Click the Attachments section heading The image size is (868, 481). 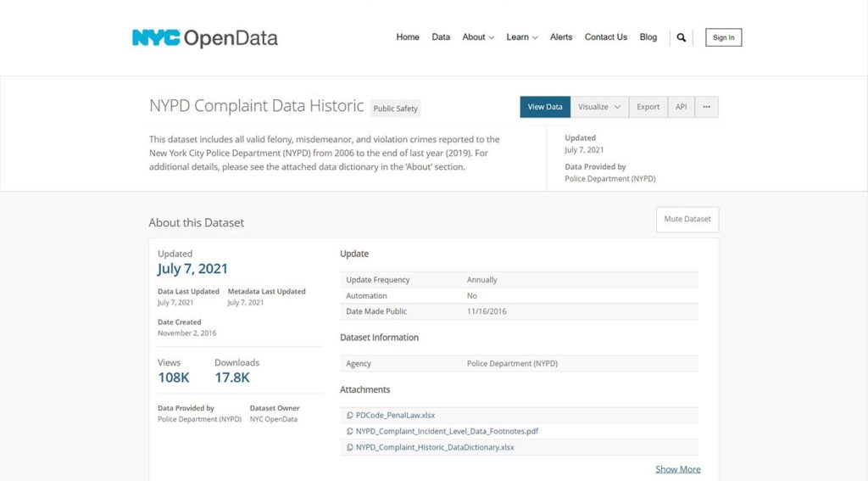[364, 389]
